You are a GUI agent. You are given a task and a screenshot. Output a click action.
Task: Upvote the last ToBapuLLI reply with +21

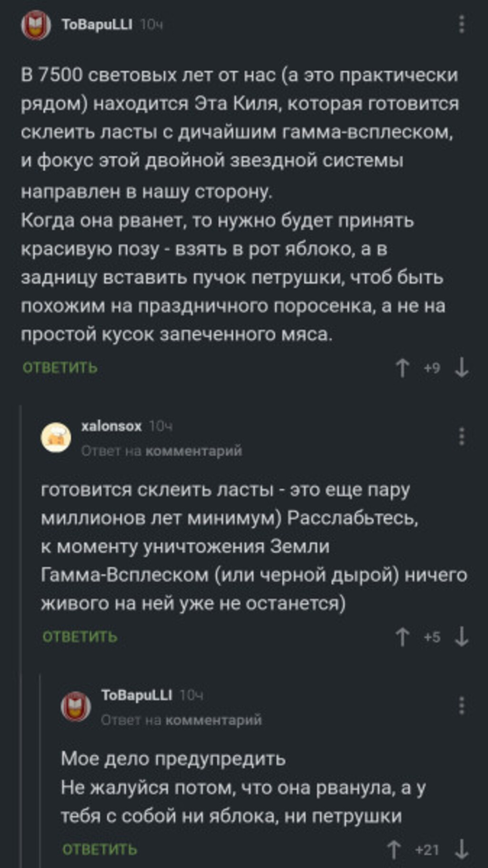coord(394,849)
